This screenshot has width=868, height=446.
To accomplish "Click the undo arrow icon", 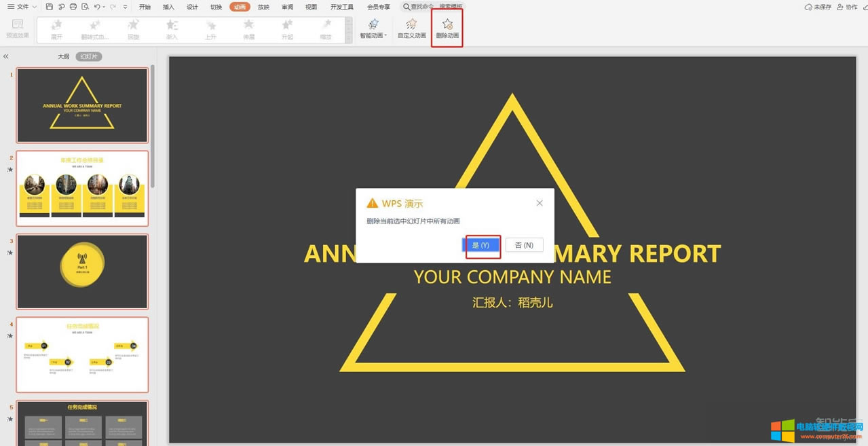I will tap(97, 7).
